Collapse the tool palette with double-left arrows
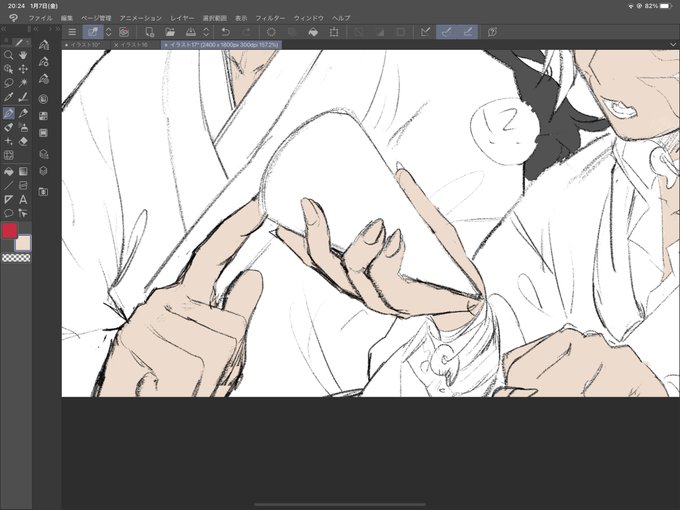 (3, 29)
